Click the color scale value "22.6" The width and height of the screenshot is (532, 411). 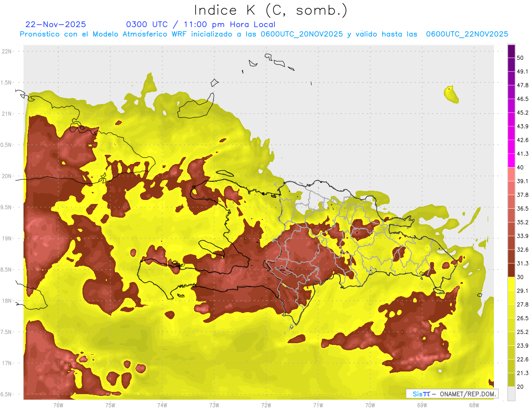[x=523, y=359]
